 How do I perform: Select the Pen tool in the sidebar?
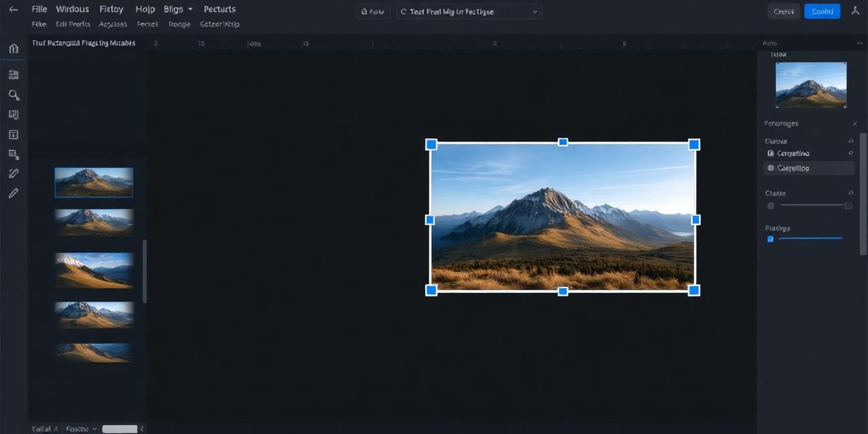coord(14,173)
